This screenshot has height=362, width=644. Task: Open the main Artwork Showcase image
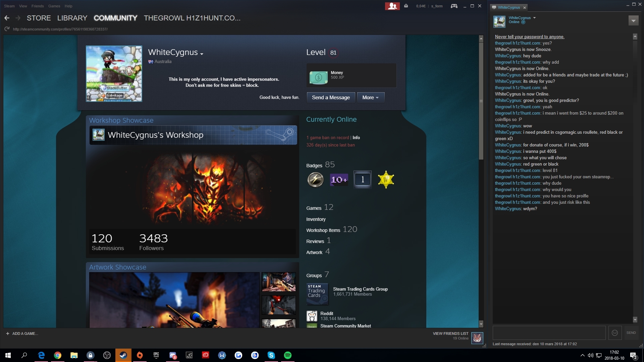(174, 300)
